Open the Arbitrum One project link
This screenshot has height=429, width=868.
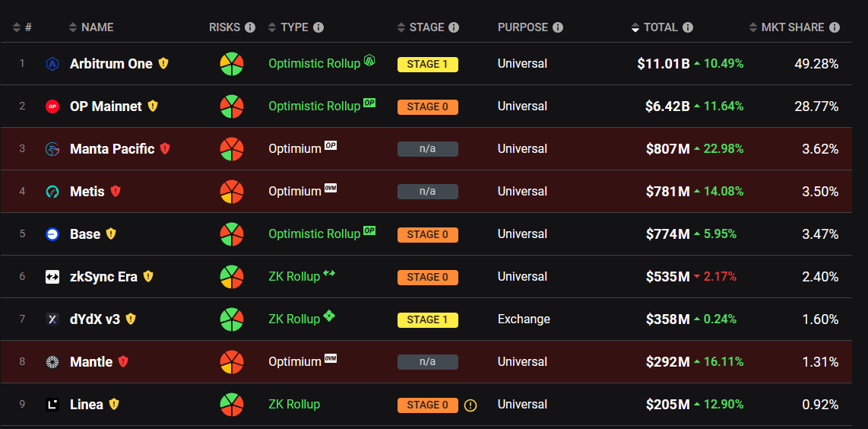pos(111,64)
